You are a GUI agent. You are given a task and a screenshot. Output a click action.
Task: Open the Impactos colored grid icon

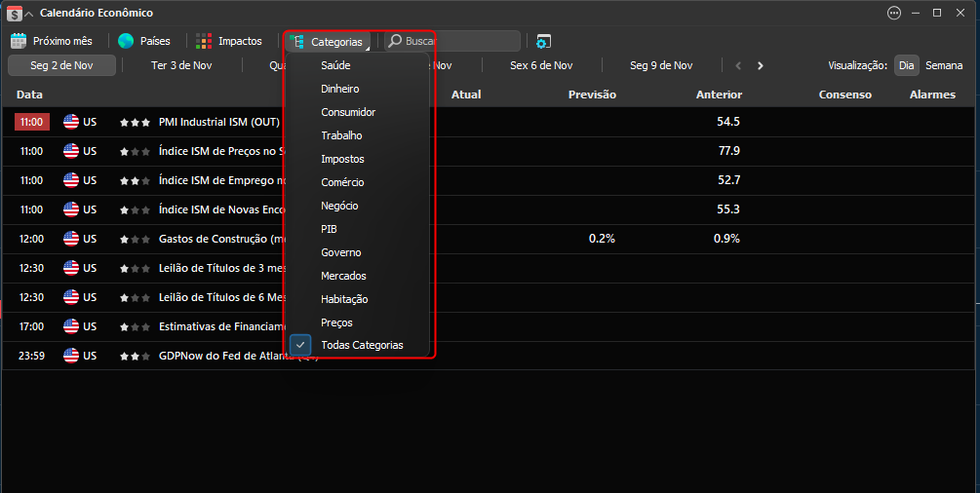click(x=204, y=41)
